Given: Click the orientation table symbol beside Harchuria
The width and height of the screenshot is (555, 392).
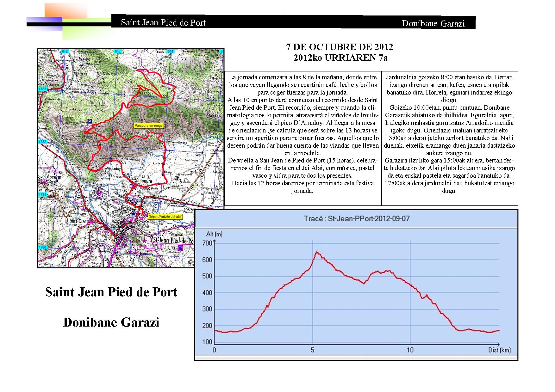Looking at the screenshot, I should click(87, 128).
